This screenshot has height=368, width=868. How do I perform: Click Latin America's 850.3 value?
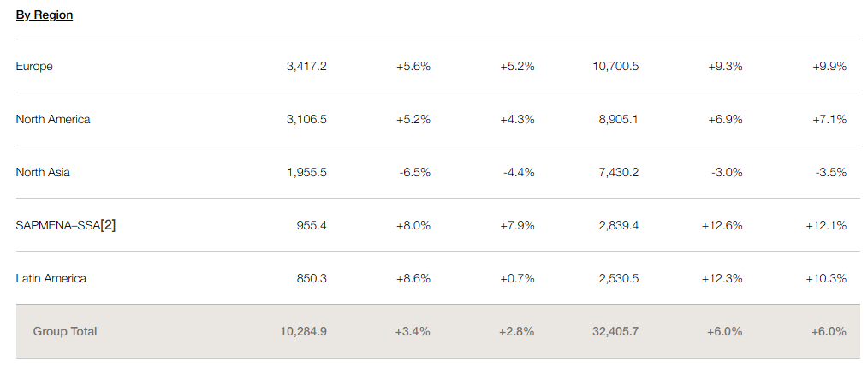(311, 278)
